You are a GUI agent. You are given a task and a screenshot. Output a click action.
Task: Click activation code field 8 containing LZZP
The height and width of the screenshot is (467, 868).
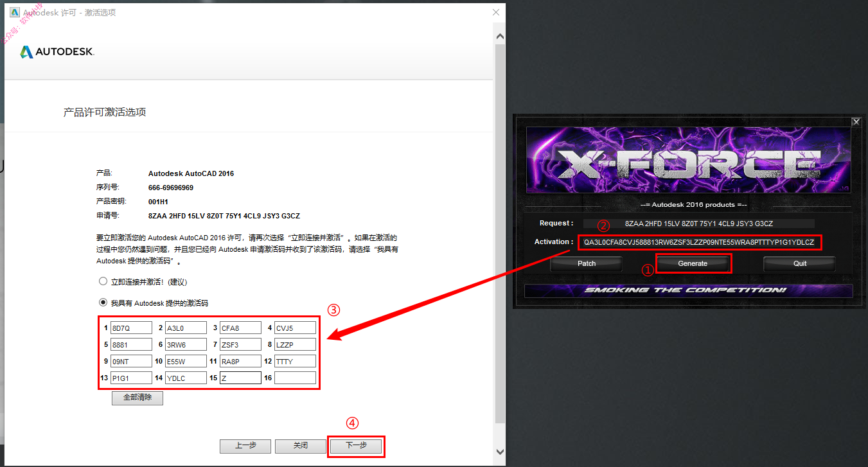[295, 344]
